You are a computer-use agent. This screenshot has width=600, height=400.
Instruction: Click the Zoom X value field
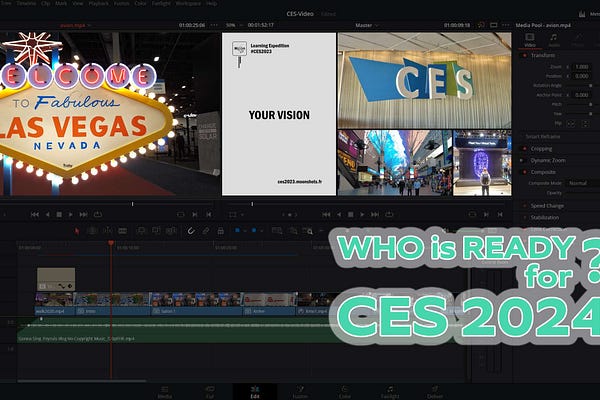(582, 67)
